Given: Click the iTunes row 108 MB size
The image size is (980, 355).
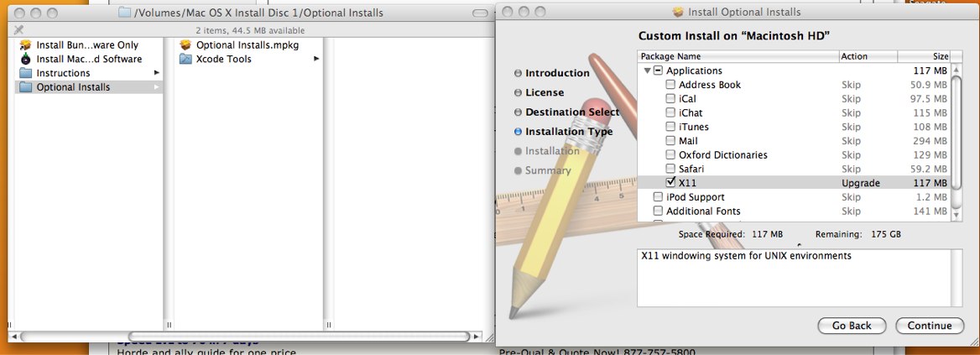Looking at the screenshot, I should click(x=929, y=127).
